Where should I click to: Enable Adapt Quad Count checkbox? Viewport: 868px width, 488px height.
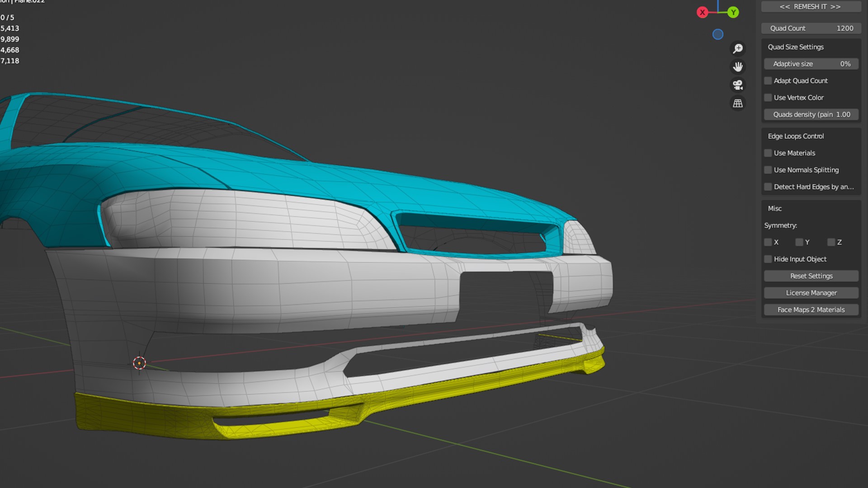[x=768, y=81]
